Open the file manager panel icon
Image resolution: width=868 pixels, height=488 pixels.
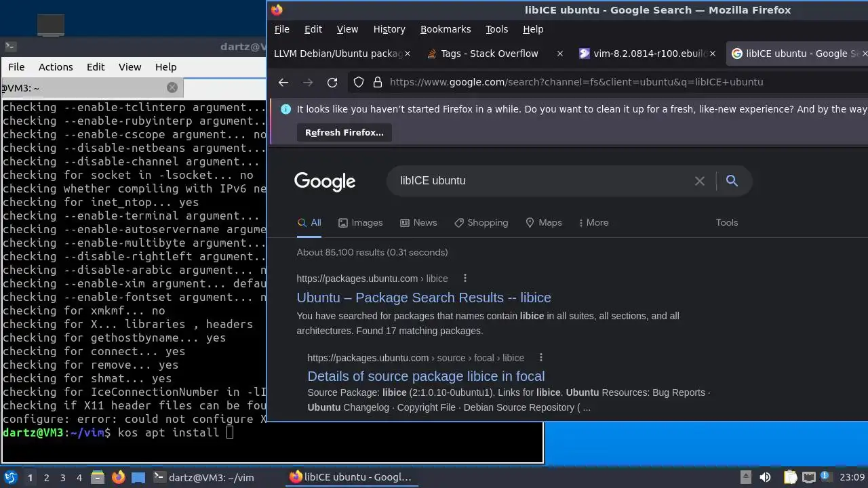coord(97,477)
